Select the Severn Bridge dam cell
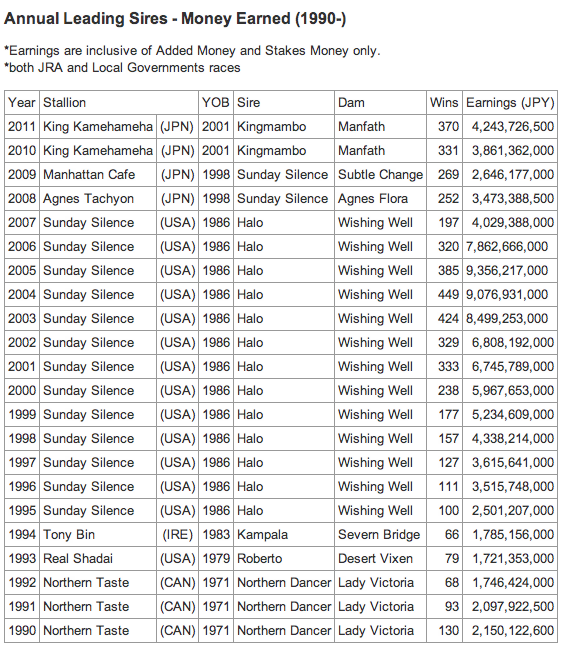The width and height of the screenshot is (578, 657). pyautogui.click(x=380, y=535)
